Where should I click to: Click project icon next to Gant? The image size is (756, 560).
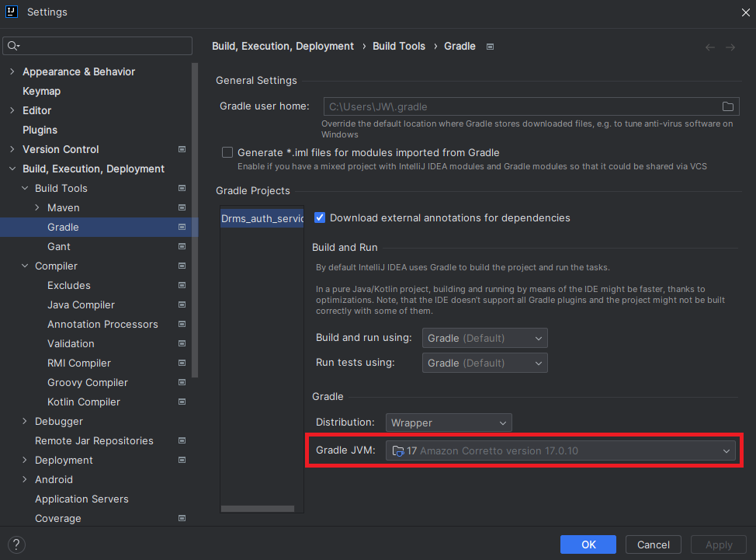pyautogui.click(x=182, y=246)
